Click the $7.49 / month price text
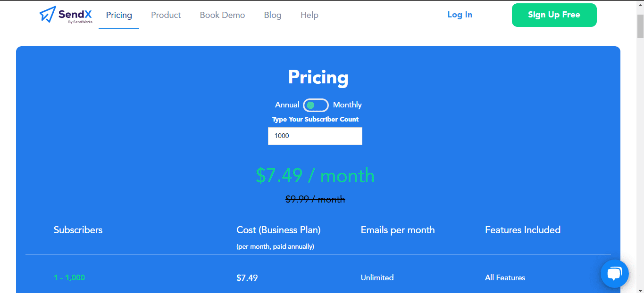644x293 pixels. point(315,175)
